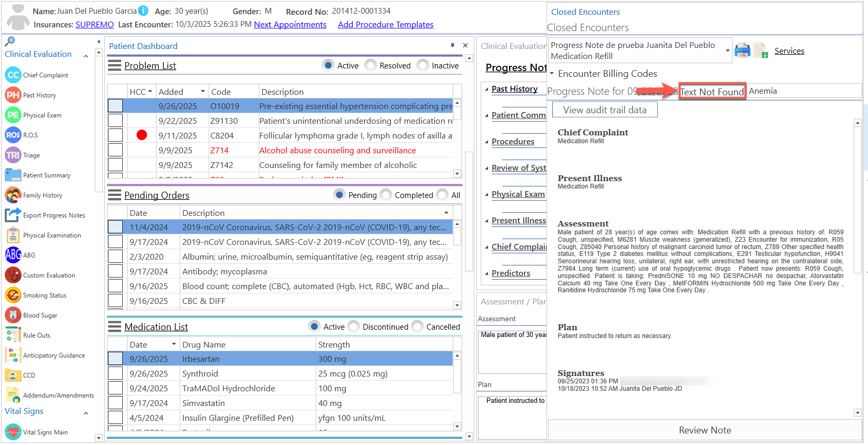Select Cancelled radio in Medication List
Viewport: 868px width, 445px height.
click(x=417, y=327)
